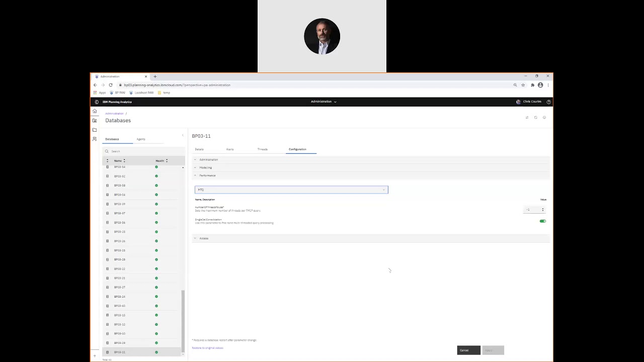Click the Search databases input field
The height and width of the screenshot is (362, 644).
[144, 151]
